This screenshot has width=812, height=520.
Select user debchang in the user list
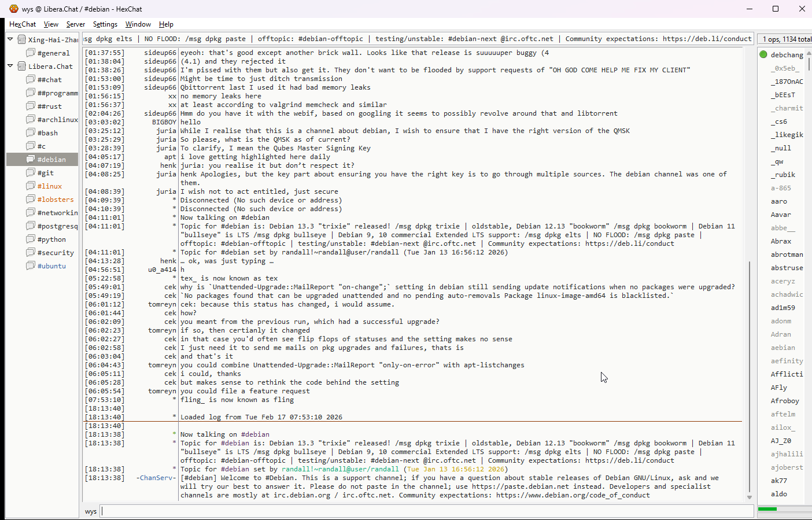tap(787, 55)
